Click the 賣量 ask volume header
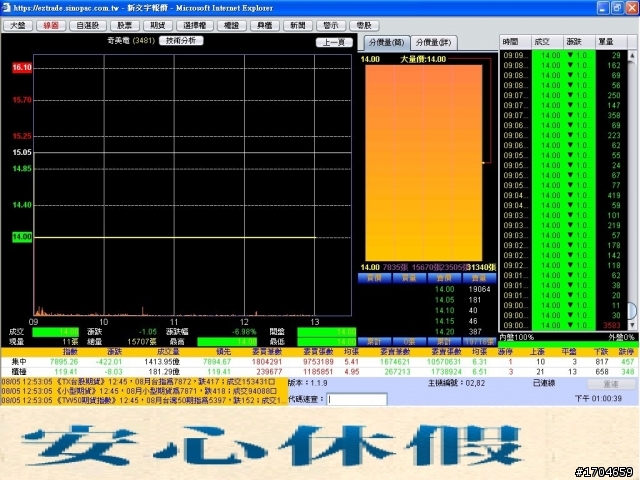This screenshot has height=480, width=640. pyautogui.click(x=479, y=278)
